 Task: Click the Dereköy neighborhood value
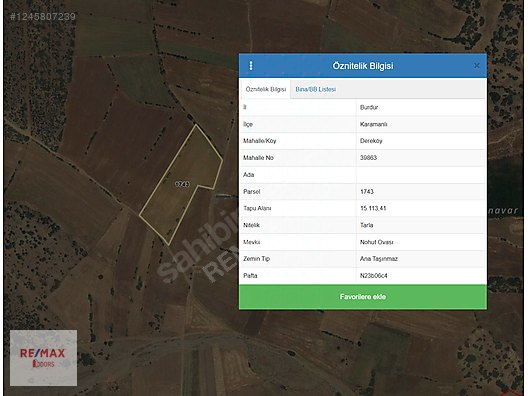(371, 141)
